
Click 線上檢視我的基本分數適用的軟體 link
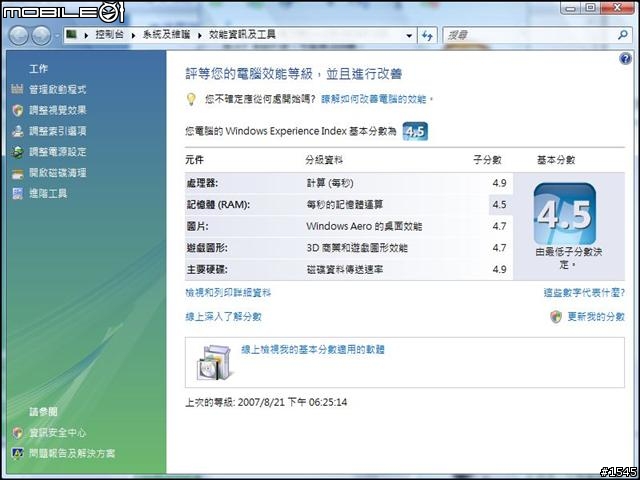click(313, 350)
